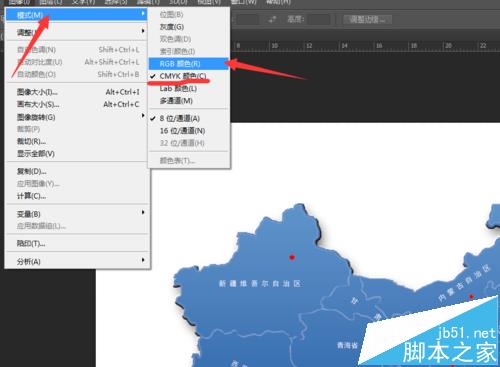Select 索引颜色(I) mode
Image resolution: width=500 pixels, height=367 pixels.
[x=189, y=51]
